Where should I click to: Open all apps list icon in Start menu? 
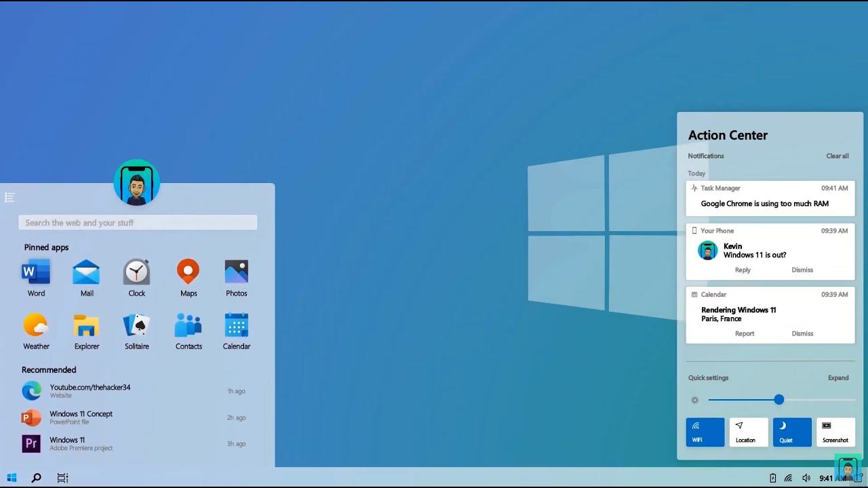pos(9,197)
